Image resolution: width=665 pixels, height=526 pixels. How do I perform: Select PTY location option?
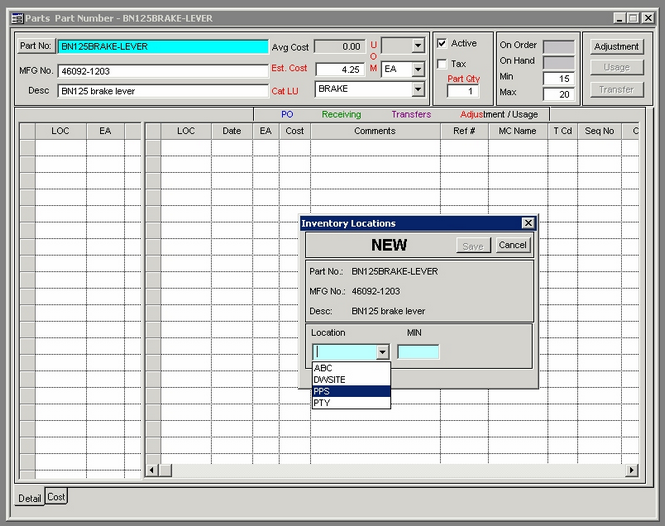pyautogui.click(x=351, y=403)
